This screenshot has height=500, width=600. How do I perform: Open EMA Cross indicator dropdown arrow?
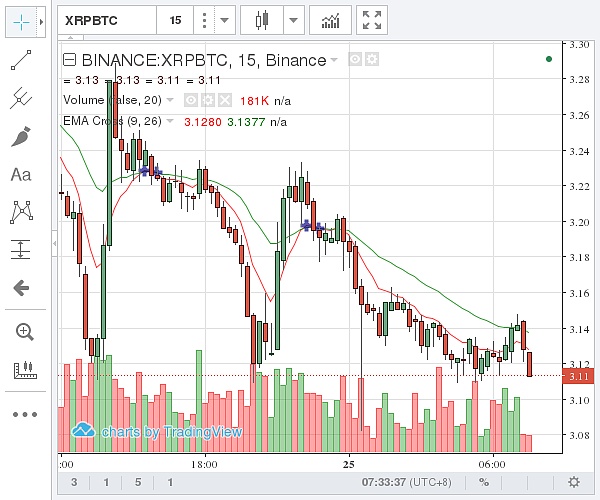(170, 121)
